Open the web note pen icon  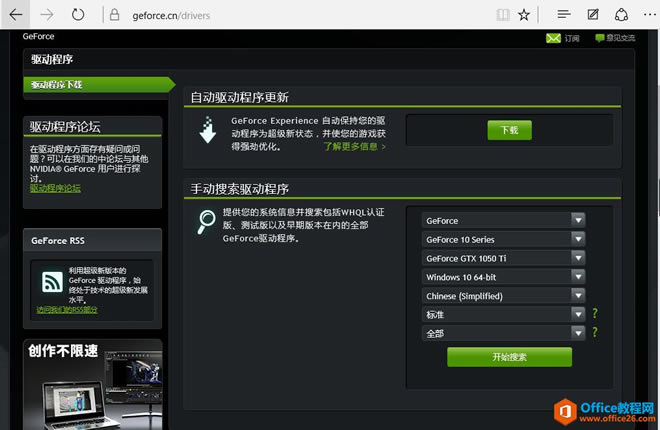pyautogui.click(x=593, y=15)
